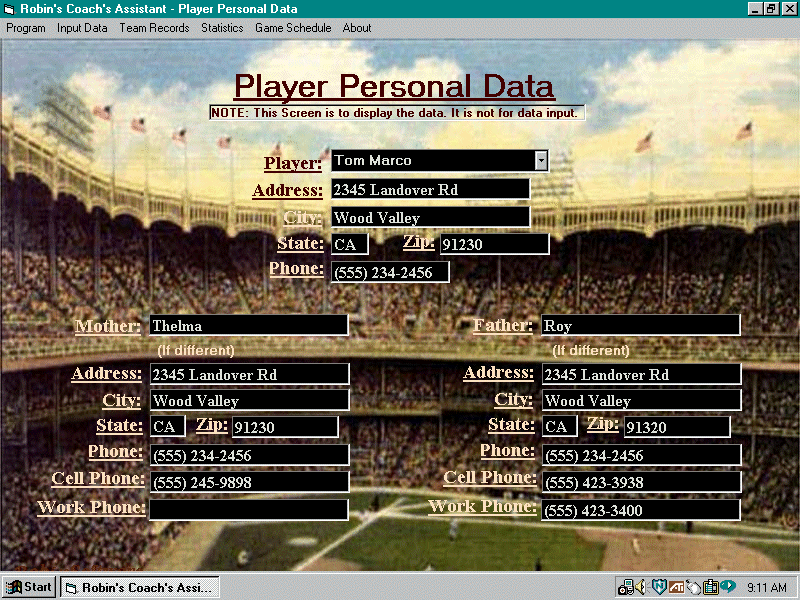Open the Statistics menu
The height and width of the screenshot is (600, 800).
[222, 28]
